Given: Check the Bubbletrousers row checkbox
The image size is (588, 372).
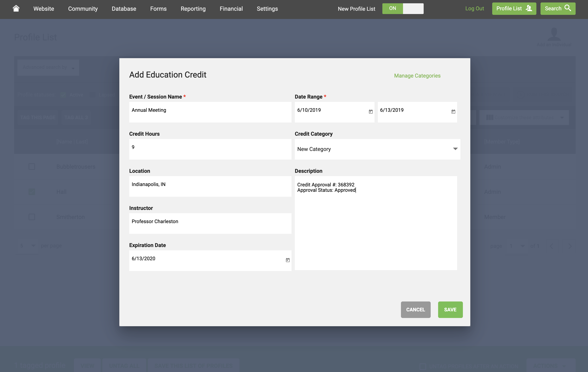Looking at the screenshot, I should (32, 167).
